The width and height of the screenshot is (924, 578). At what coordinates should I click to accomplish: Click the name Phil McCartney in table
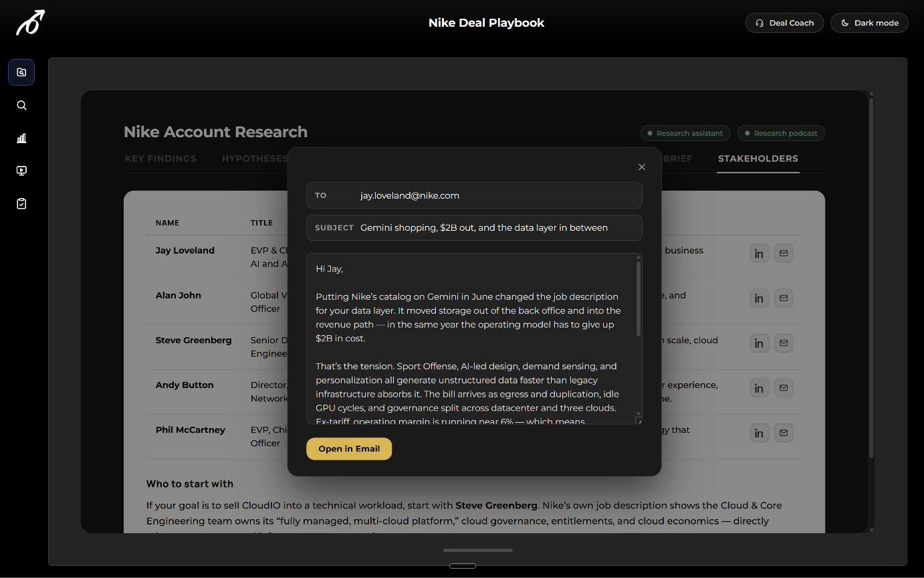click(191, 429)
